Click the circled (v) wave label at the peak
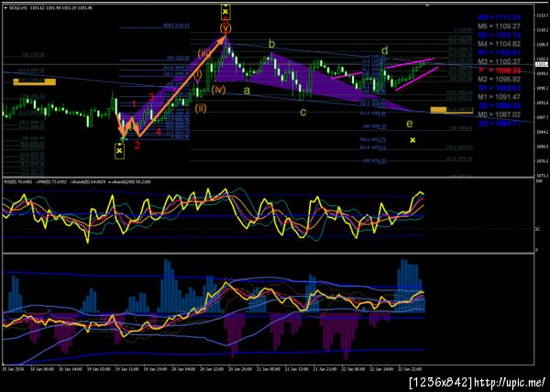This screenshot has height=392, width=550. tap(225, 28)
